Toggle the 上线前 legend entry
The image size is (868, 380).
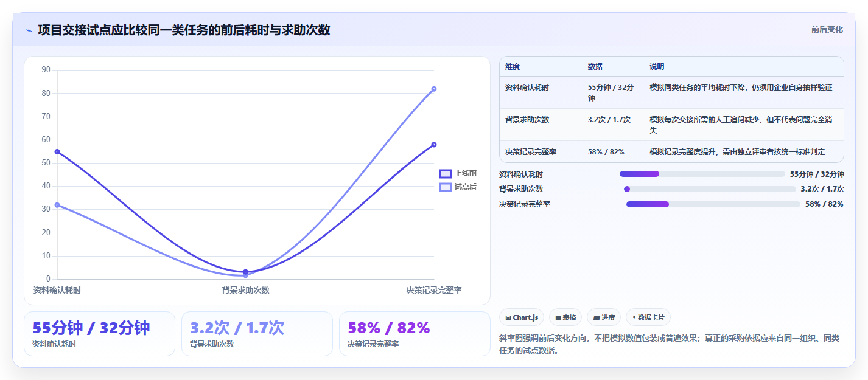point(458,173)
